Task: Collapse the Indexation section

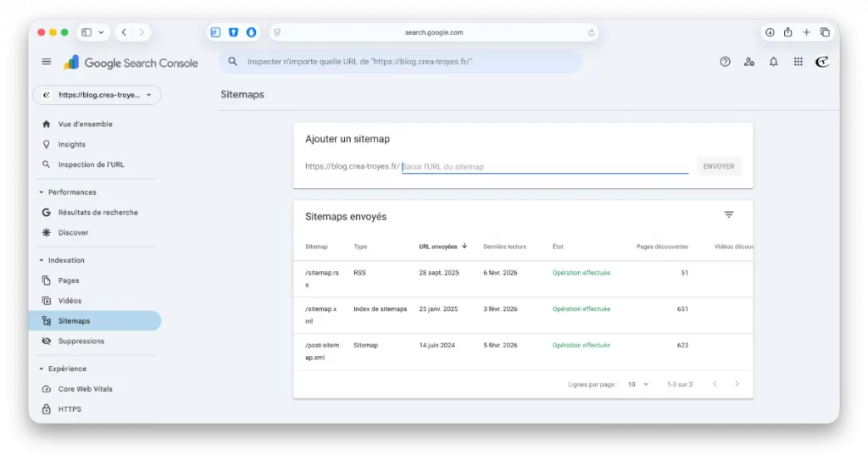Action: tap(42, 260)
